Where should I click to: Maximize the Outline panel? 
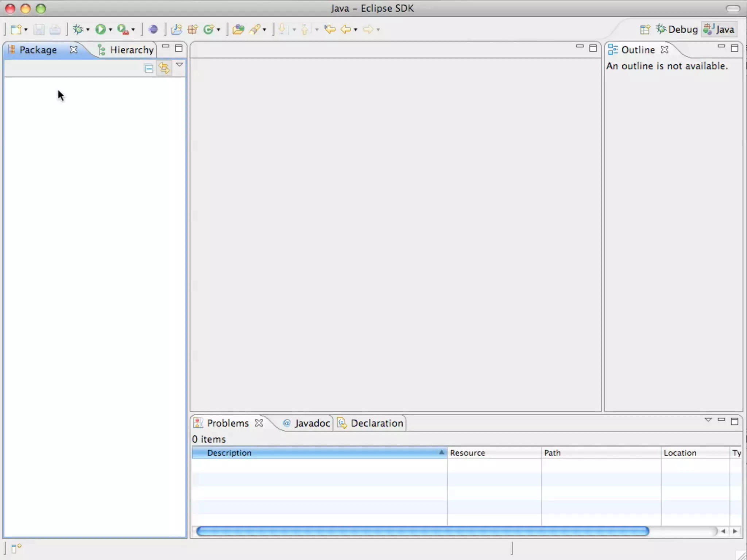click(x=735, y=48)
